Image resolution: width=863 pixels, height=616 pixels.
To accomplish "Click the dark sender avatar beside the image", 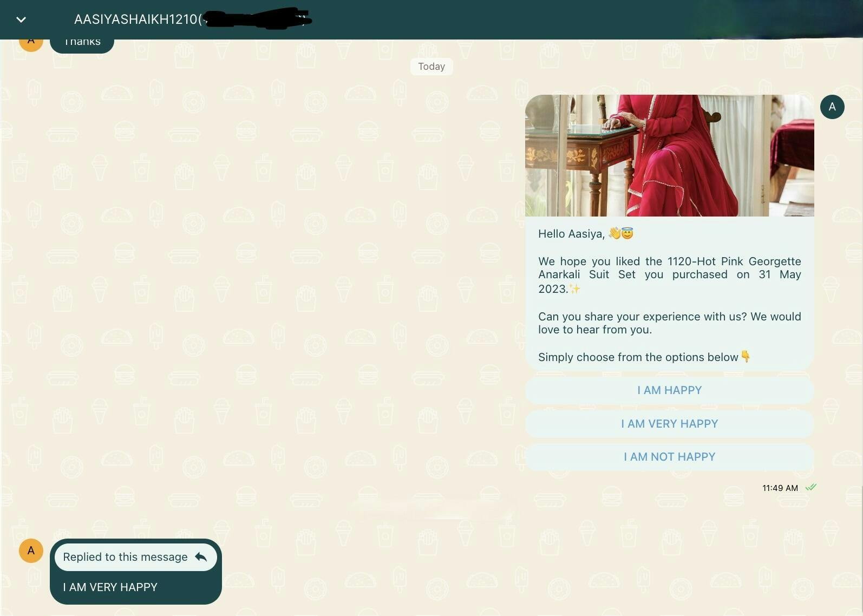I will 832,107.
